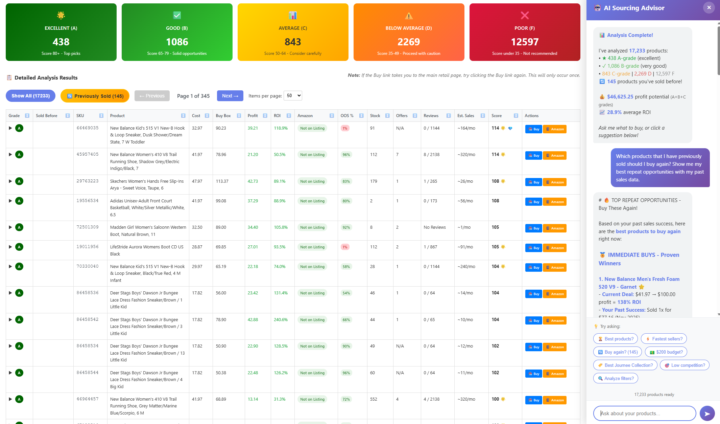Expand the row for SKU 70330040
This screenshot has height=424, width=720.
[10, 266]
